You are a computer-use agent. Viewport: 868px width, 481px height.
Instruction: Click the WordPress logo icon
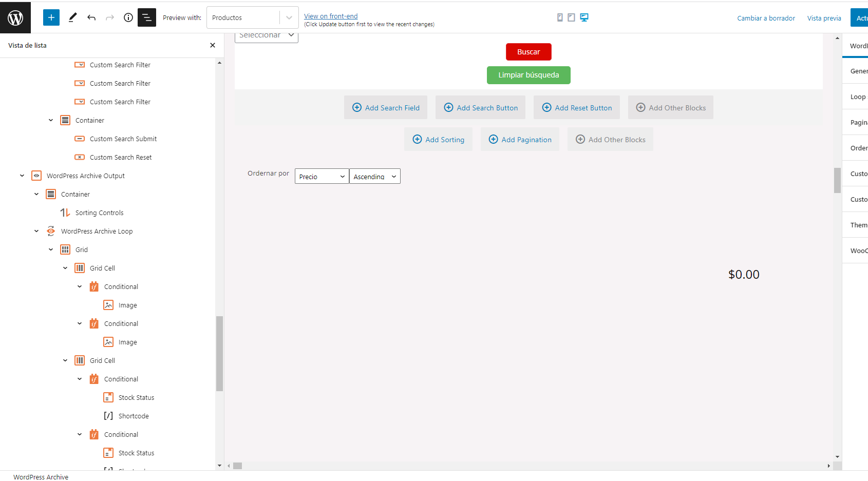[x=15, y=18]
